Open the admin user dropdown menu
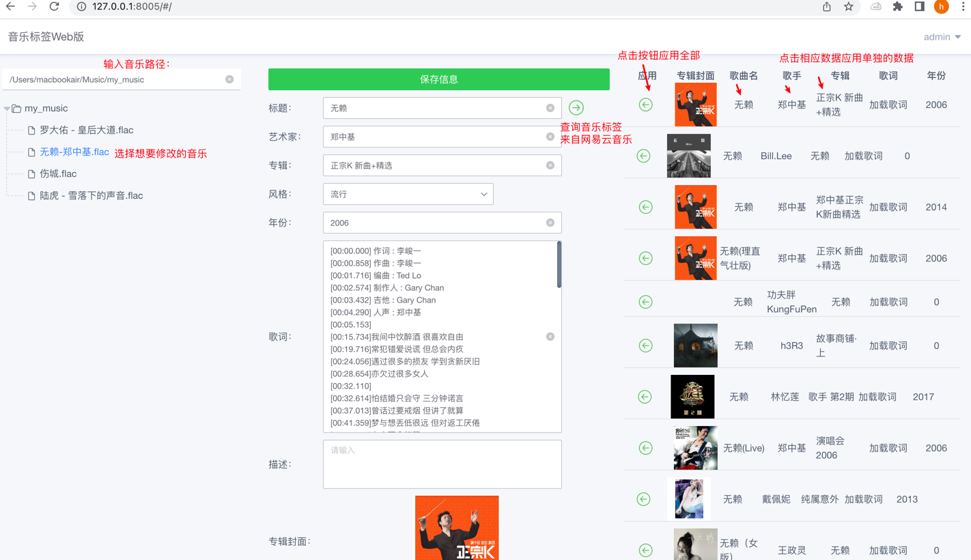 point(942,37)
